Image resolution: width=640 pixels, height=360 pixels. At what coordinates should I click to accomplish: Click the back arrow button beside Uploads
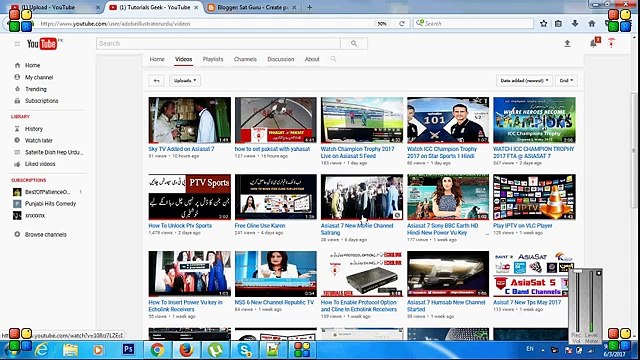156,80
